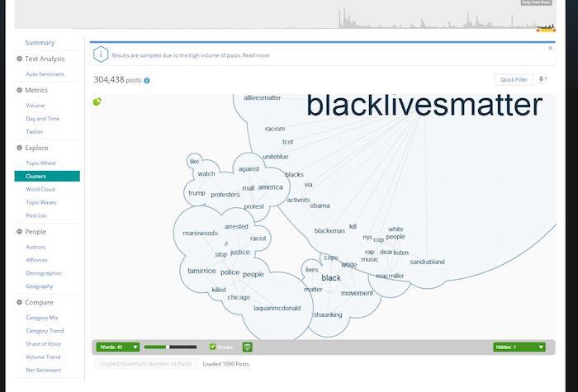Open the Affinities page
This screenshot has height=392, width=578.
pos(36,260)
